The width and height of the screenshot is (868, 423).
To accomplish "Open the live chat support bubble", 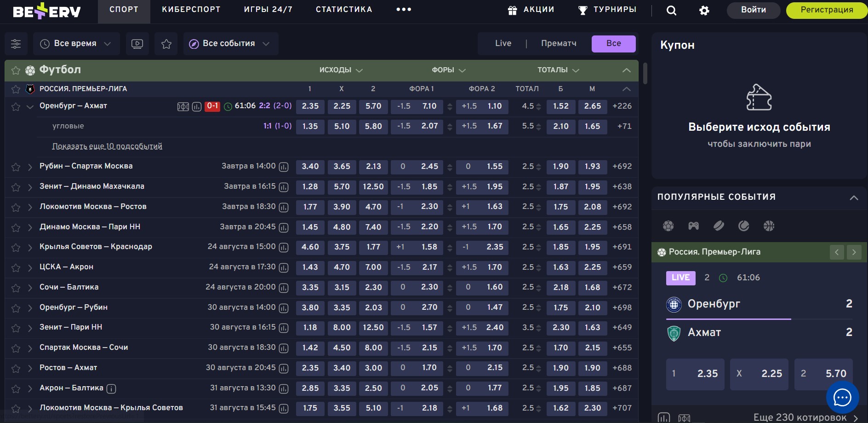I will click(x=842, y=397).
